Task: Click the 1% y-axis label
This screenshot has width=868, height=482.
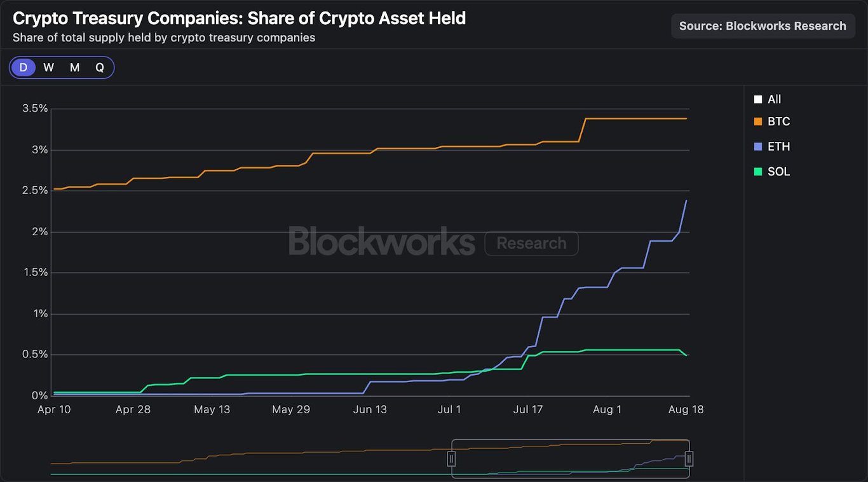Action: click(x=40, y=314)
